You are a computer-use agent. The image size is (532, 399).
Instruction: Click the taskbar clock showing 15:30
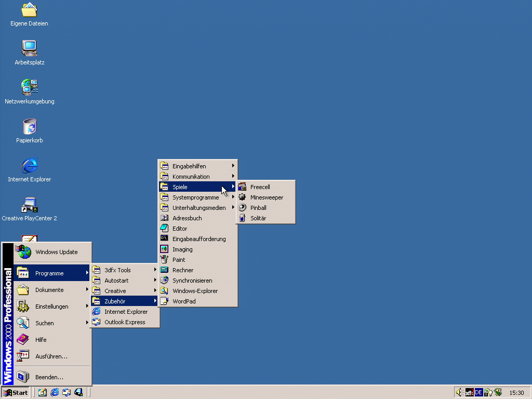click(516, 393)
